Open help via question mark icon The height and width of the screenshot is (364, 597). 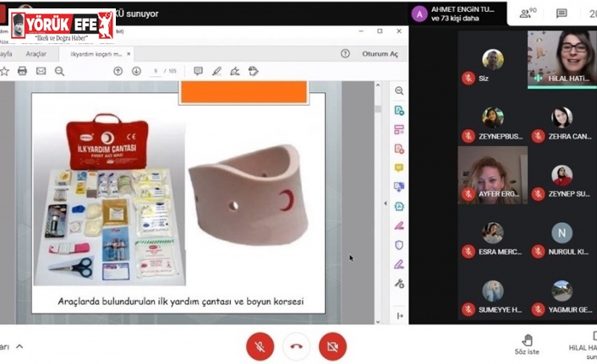tap(345, 54)
